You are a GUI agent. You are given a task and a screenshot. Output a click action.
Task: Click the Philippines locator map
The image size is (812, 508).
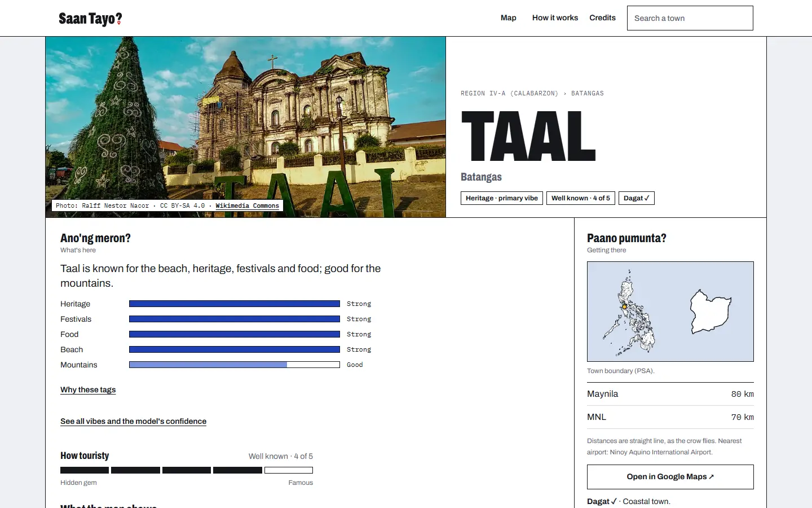coord(630,312)
